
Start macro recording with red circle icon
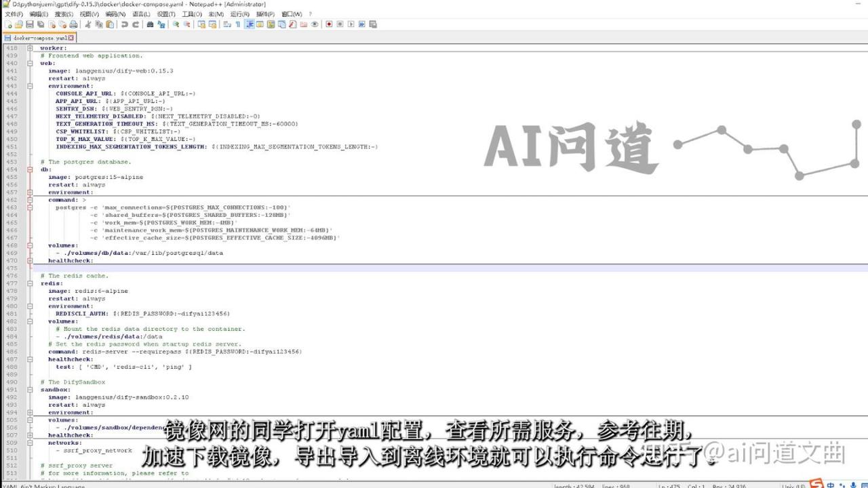click(329, 24)
